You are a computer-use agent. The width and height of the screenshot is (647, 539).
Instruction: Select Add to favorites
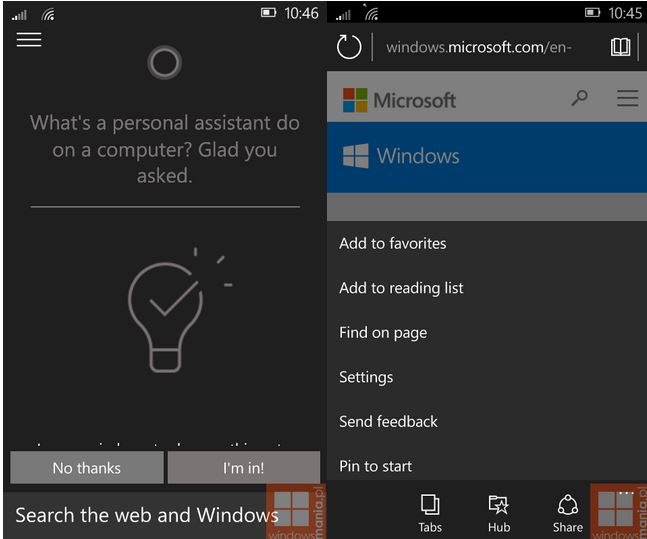392,243
